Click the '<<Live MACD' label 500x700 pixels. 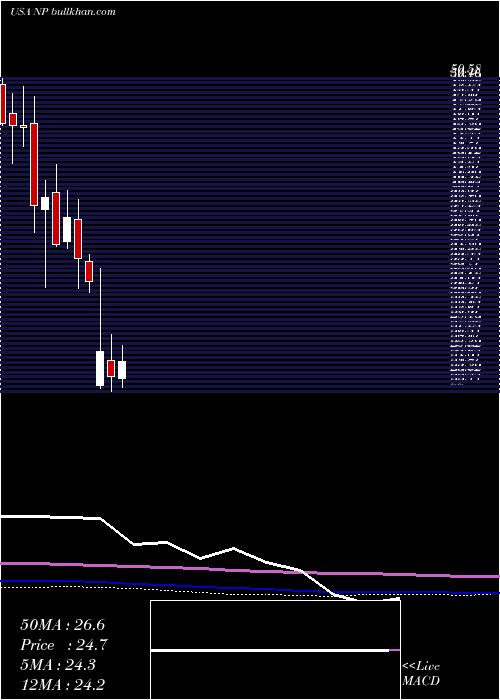point(421,674)
